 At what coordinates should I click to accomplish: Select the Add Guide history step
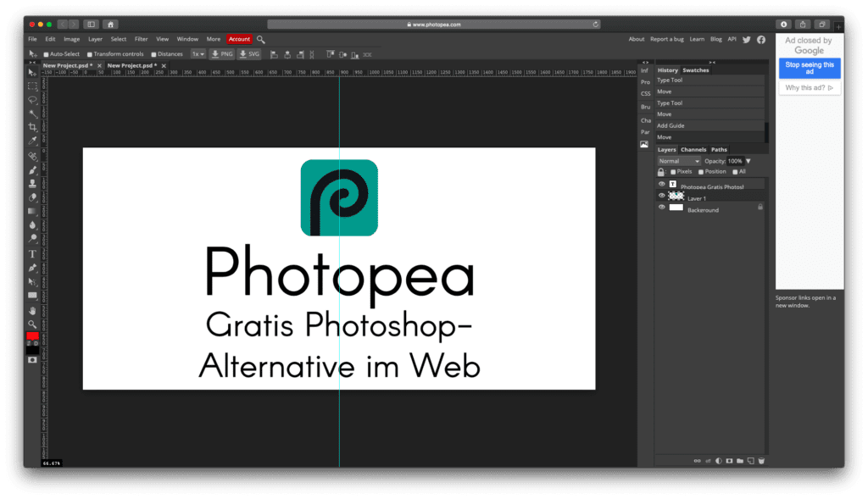tap(704, 125)
